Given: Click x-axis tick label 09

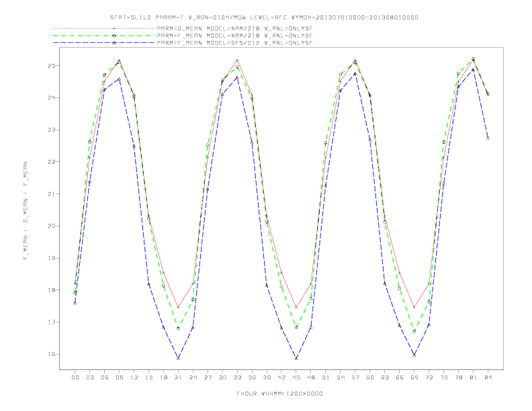Looking at the screenshot, I should 119,377.
